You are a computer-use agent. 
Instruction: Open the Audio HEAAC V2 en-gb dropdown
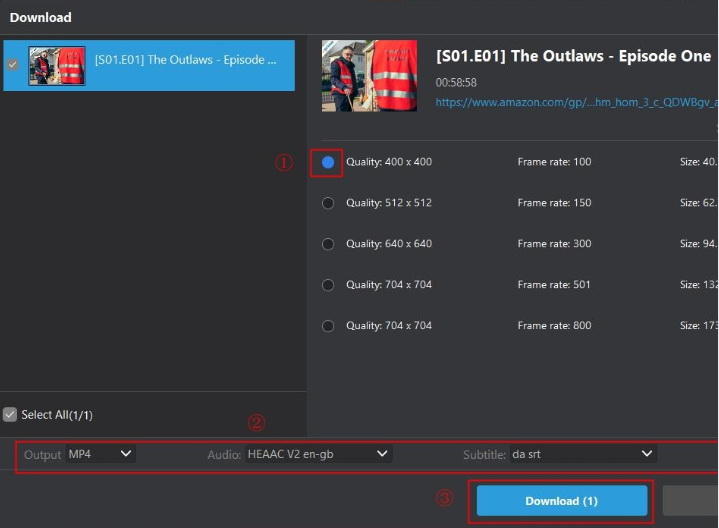[318, 454]
